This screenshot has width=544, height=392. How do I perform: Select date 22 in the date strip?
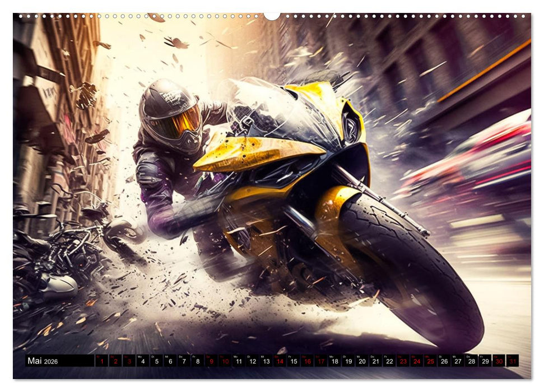tap(389, 361)
